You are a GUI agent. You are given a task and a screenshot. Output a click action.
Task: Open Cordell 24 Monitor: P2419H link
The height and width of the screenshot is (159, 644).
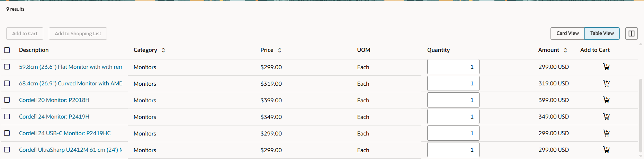[x=54, y=116]
